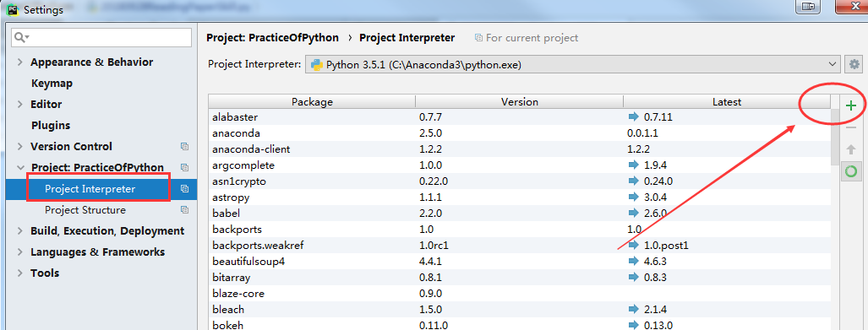Click beautifulsoup4 version 4.4.1 cell
This screenshot has width=868, height=330.
click(x=431, y=262)
